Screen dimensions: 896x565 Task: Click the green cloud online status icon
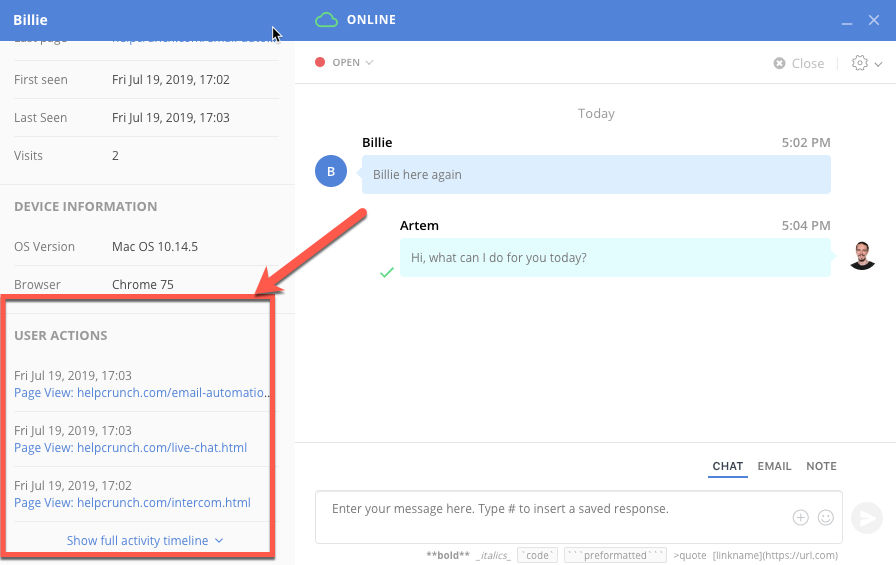click(326, 20)
